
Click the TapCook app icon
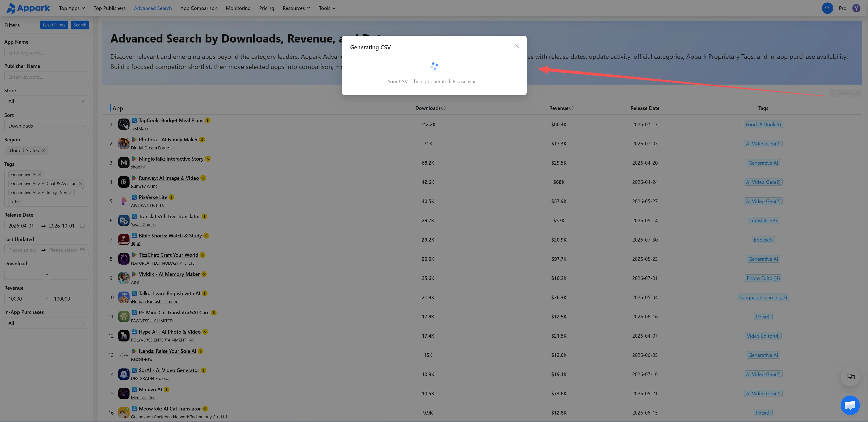[124, 124]
